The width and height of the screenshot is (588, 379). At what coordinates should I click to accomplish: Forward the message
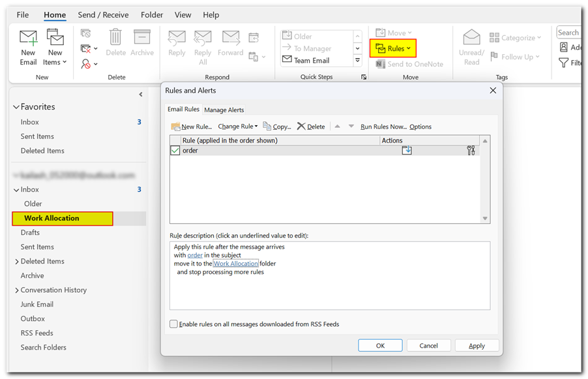pos(230,43)
